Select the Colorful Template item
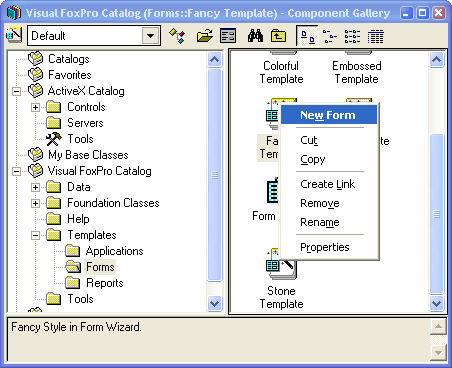The image size is (452, 368). (x=281, y=72)
